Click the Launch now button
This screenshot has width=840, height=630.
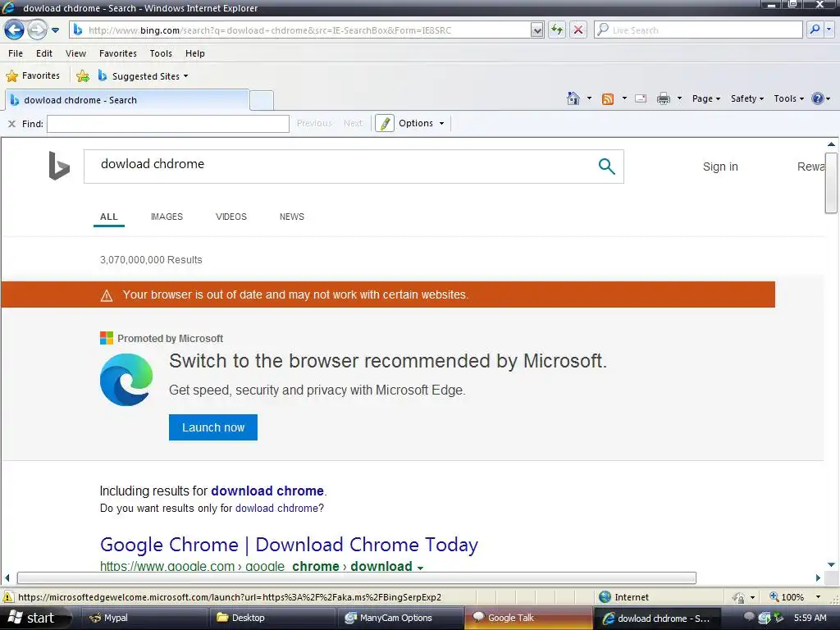click(213, 427)
